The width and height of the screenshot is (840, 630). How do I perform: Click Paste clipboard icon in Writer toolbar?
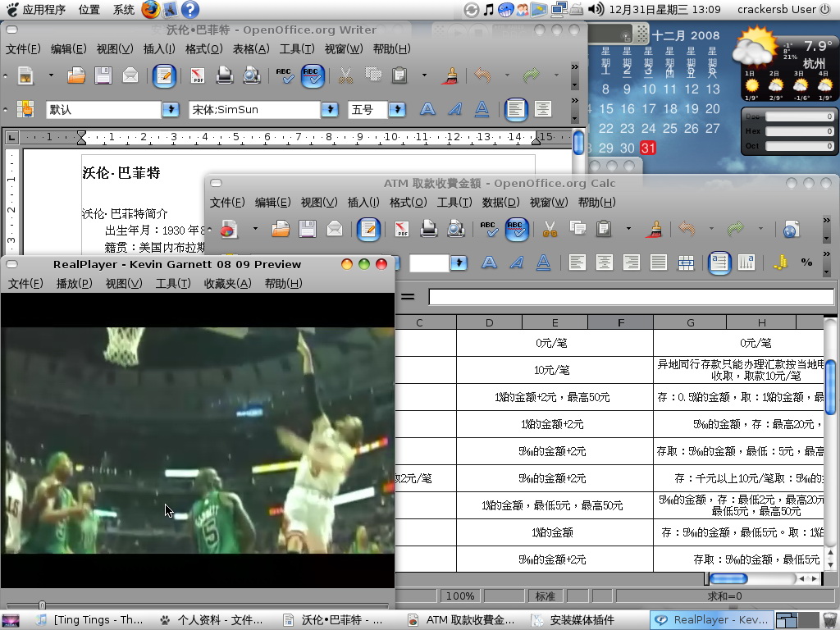[399, 75]
